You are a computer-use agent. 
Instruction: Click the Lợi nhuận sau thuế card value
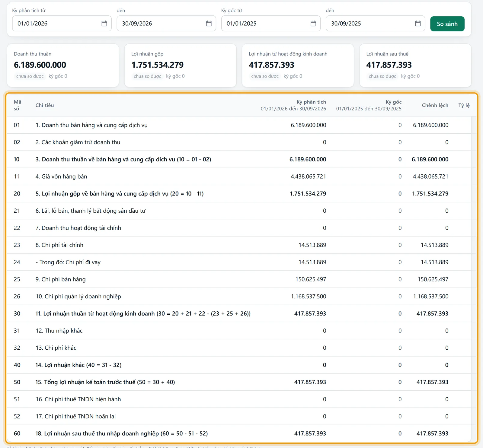[389, 65]
